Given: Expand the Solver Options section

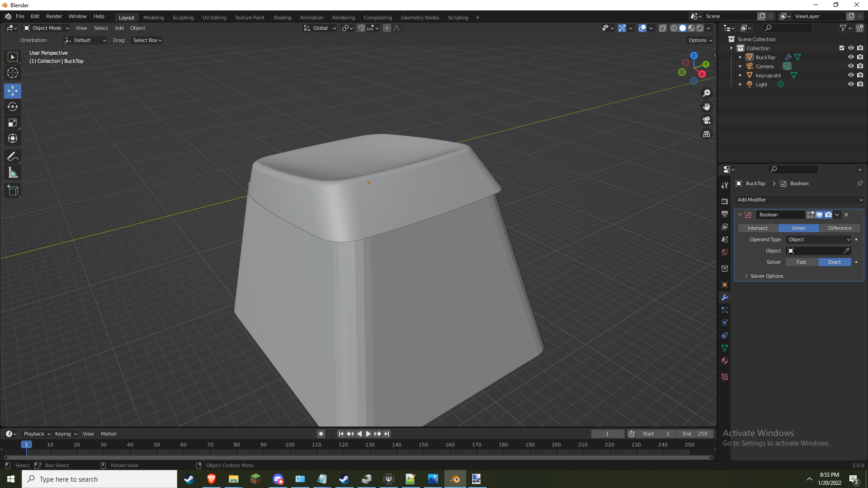Looking at the screenshot, I should pos(766,276).
